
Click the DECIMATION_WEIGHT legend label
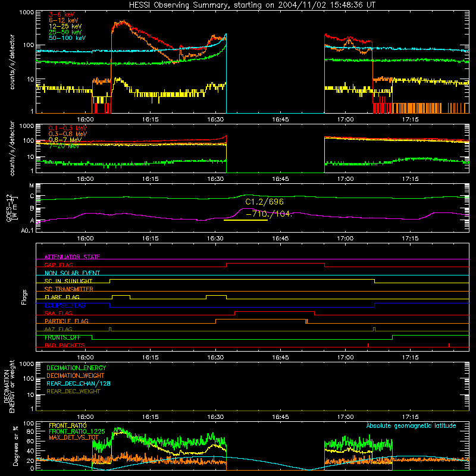tap(76, 375)
